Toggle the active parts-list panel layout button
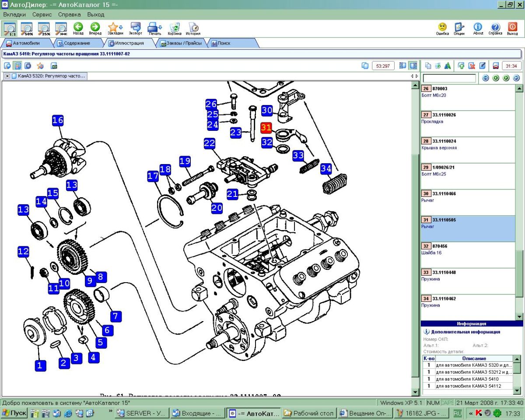Image resolution: width=525 pixels, height=420 pixels. tap(413, 66)
